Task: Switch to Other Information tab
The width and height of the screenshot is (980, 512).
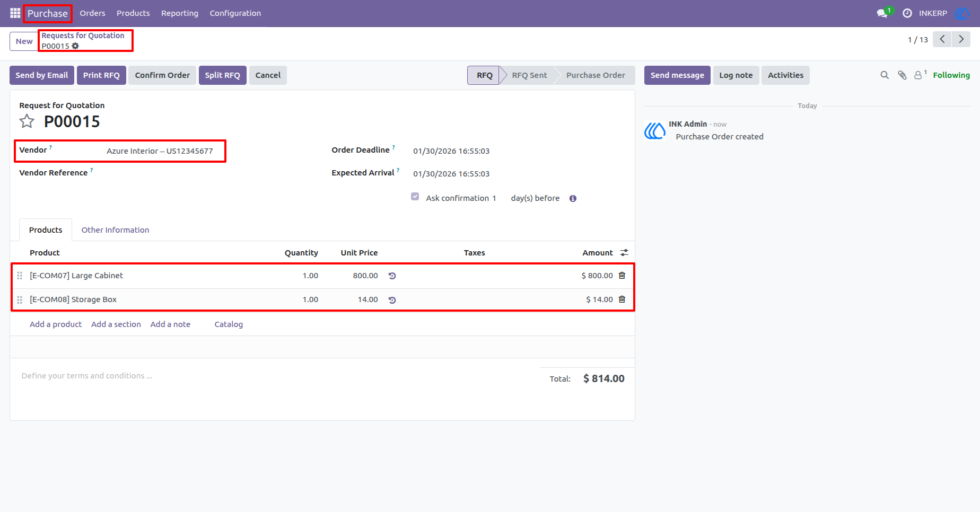Action: (x=115, y=230)
